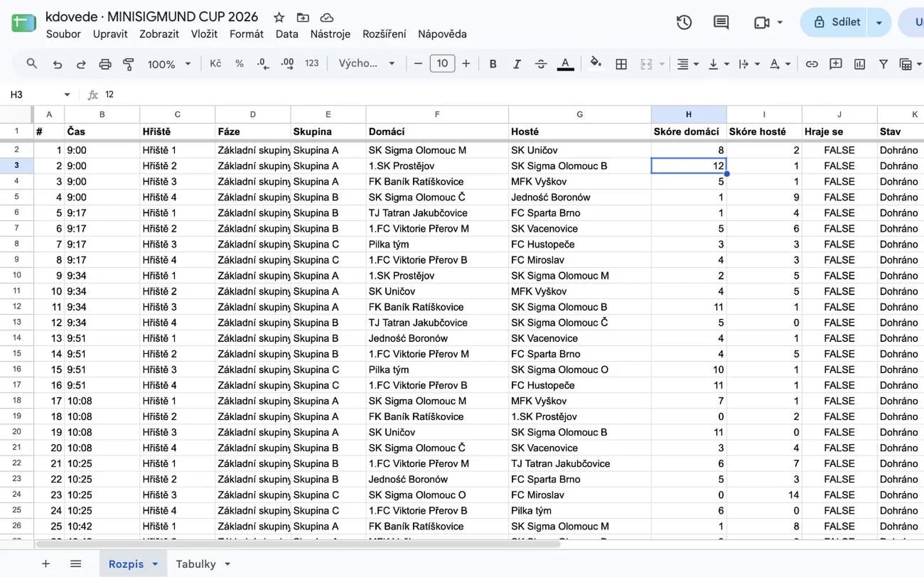This screenshot has width=924, height=577.
Task: Toggle italic formatting
Action: [517, 64]
